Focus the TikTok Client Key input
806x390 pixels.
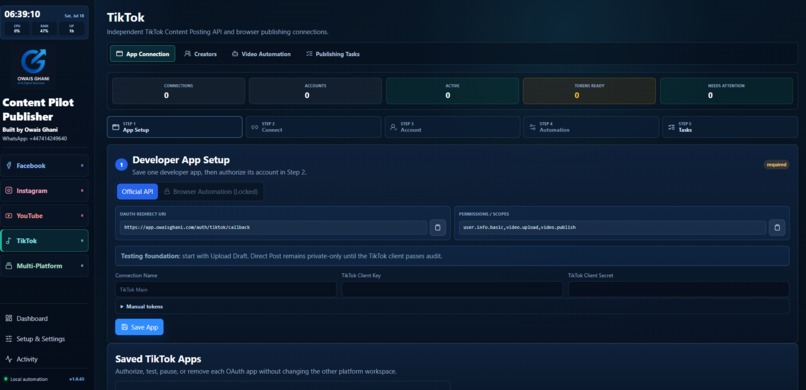coord(452,289)
